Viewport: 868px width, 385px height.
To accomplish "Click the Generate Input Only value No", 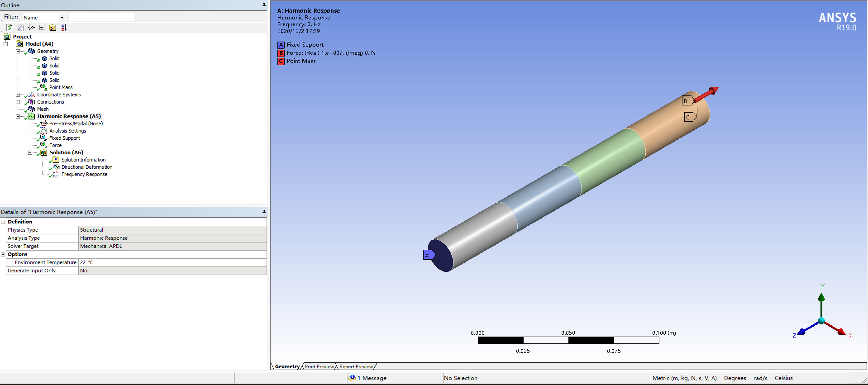I will (172, 271).
